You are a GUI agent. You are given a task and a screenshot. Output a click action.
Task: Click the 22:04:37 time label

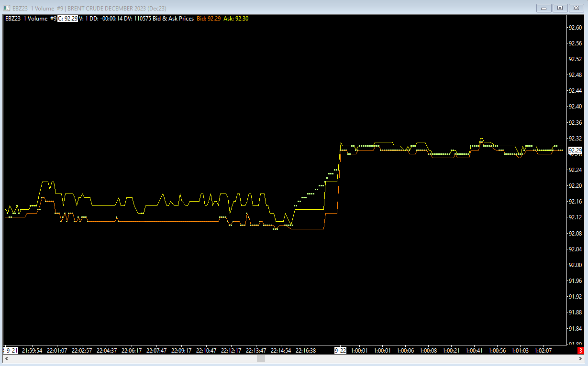click(x=107, y=350)
